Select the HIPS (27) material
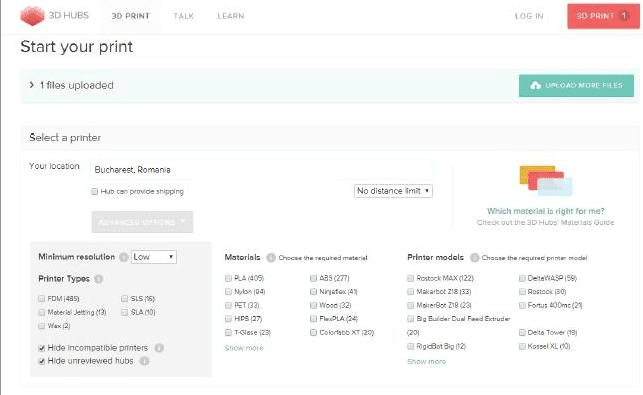643x395 pixels. pos(228,319)
